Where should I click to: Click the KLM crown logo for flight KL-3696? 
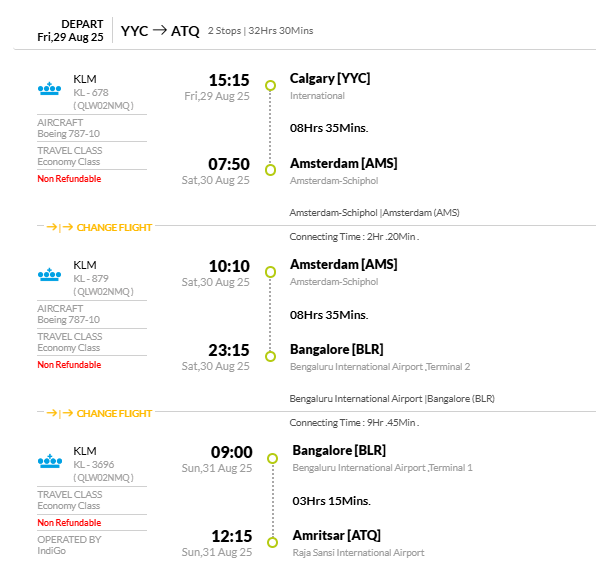[x=49, y=461]
